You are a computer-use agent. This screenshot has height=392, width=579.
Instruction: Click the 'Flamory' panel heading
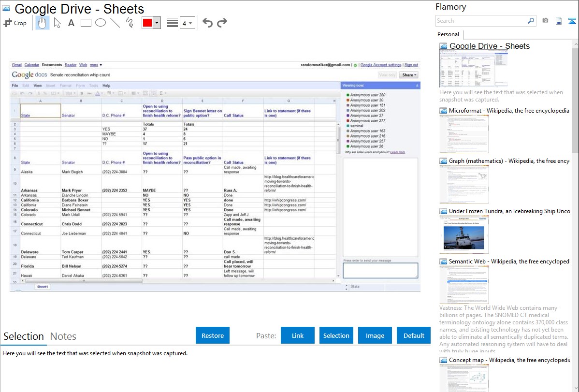[x=451, y=7]
